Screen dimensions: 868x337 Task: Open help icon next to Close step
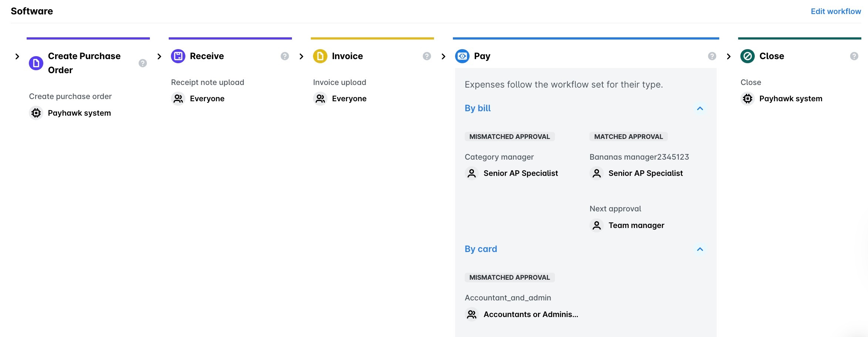[854, 56]
